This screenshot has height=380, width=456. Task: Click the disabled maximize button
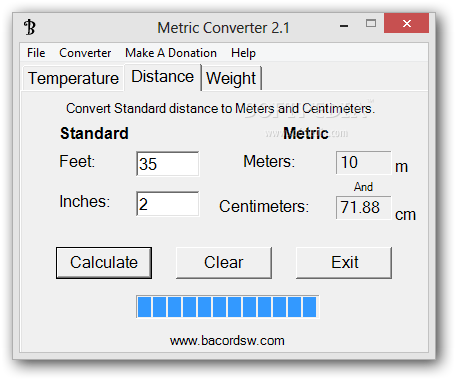[371, 23]
